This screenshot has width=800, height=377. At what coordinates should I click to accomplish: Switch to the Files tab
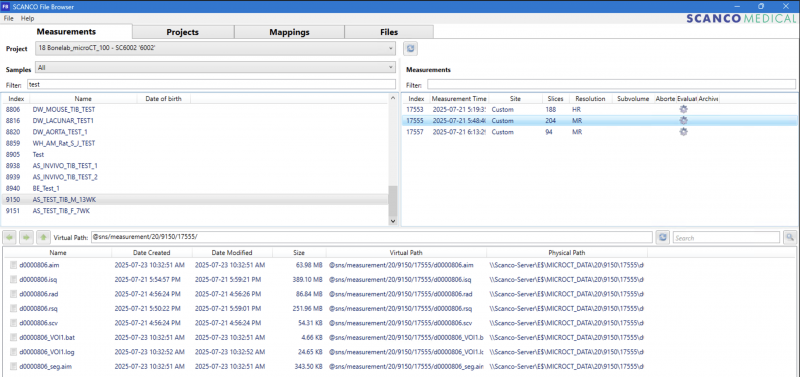click(389, 32)
